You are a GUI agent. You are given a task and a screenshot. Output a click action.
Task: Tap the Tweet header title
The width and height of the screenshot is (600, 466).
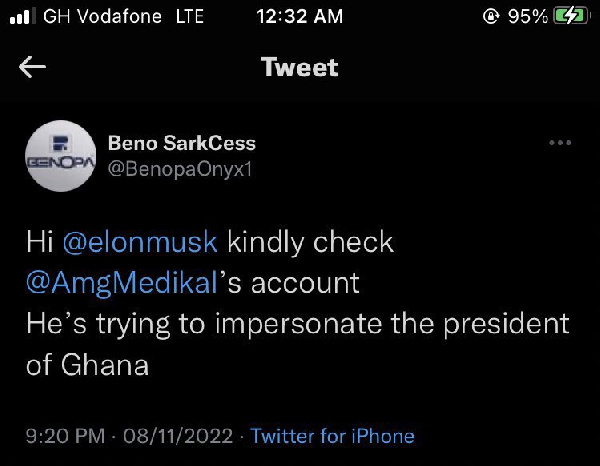[x=300, y=67]
